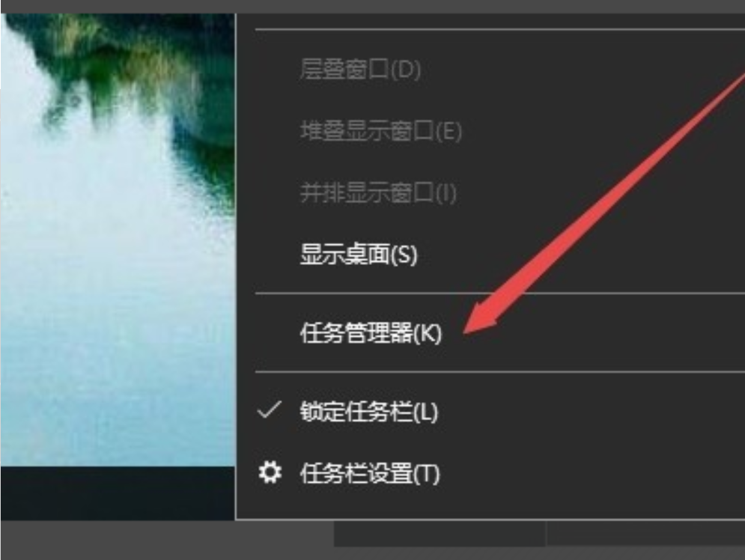Click the separator line above 锁定任务栏

click(500, 372)
